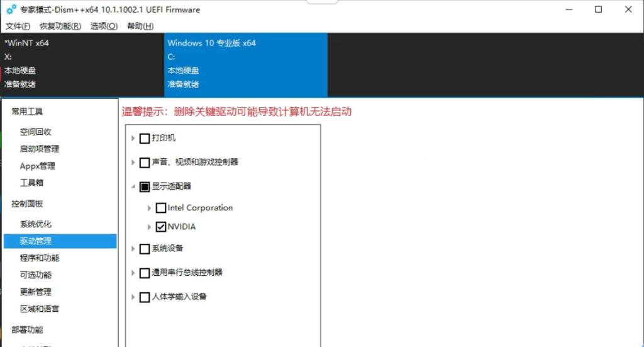Select the Windows 10 专业版 x64 image tile
Screen dimensions: 644x347
click(246, 65)
